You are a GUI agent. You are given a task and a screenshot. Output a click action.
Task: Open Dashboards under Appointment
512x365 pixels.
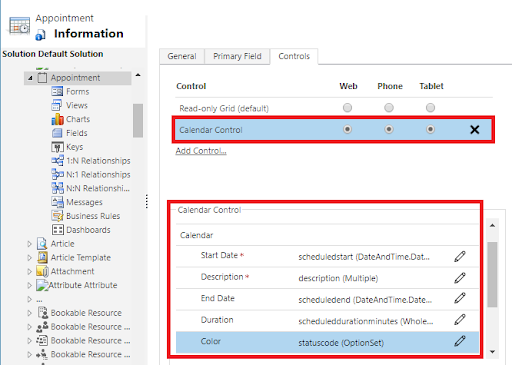coord(88,230)
